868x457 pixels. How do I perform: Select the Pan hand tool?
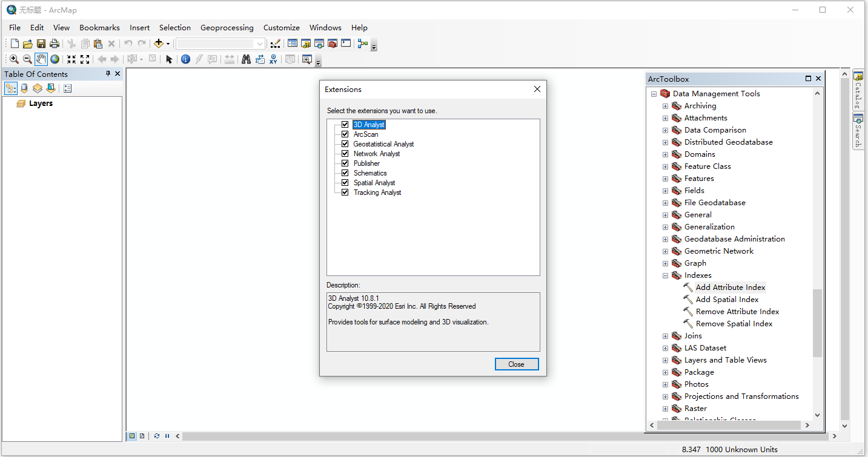point(41,59)
